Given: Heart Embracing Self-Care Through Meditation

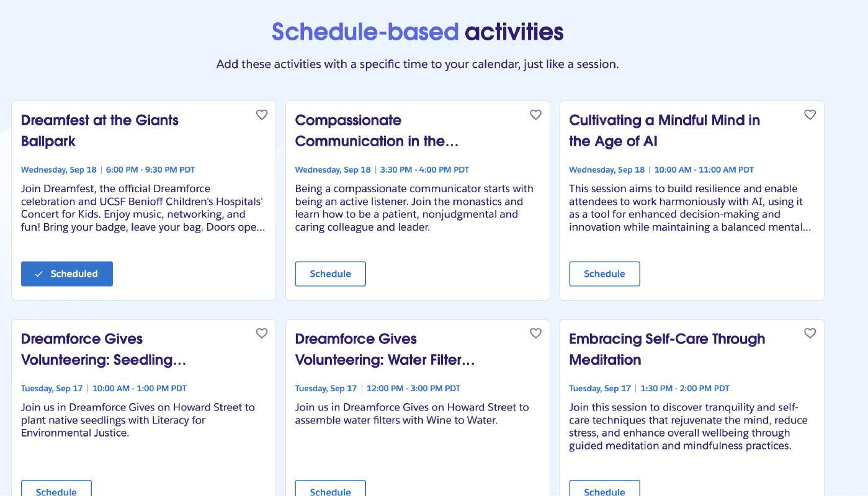Looking at the screenshot, I should tap(810, 334).
